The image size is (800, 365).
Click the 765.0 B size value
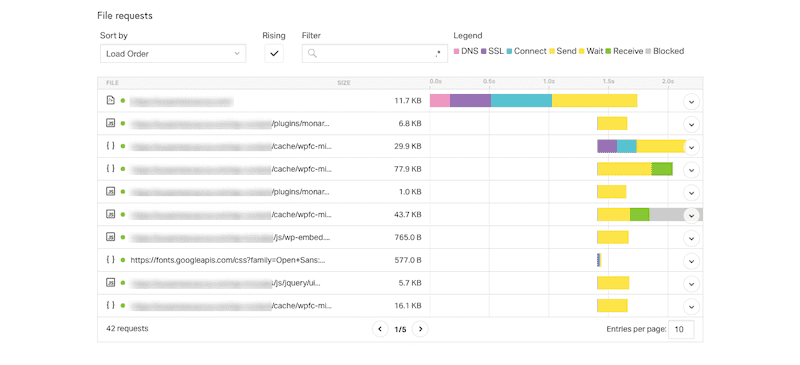(x=408, y=237)
